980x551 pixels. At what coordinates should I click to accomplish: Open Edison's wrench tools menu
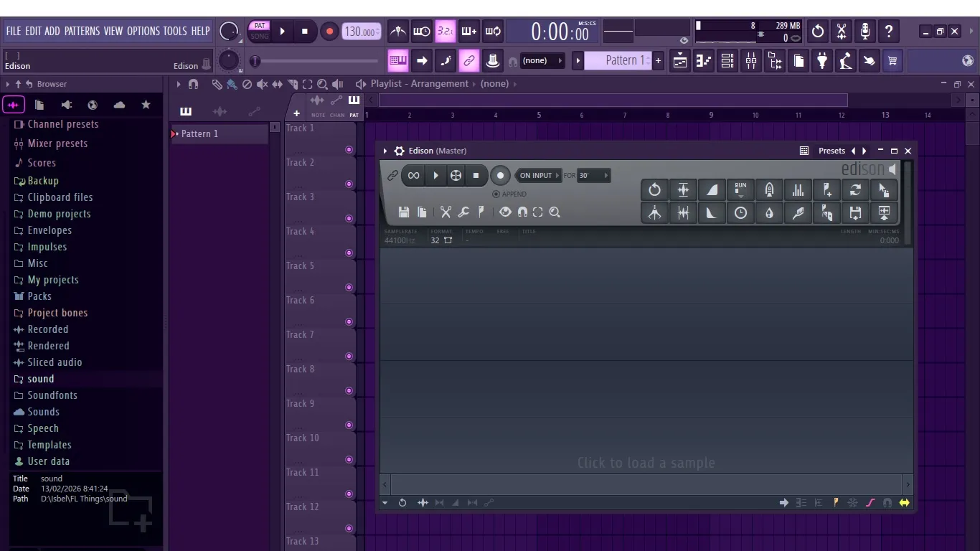tap(463, 212)
